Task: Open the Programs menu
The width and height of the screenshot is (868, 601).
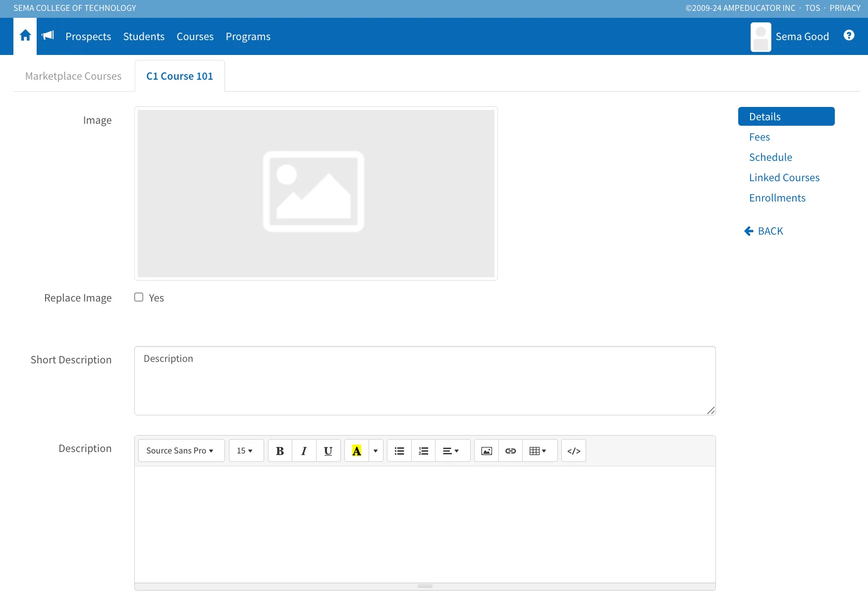Action: click(x=248, y=37)
